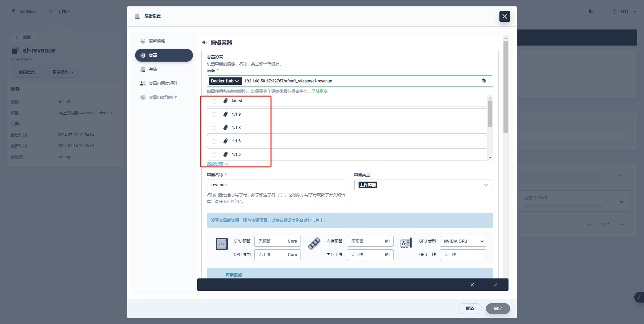Open 容器组调度规则 tab
644x324 pixels.
tap(164, 83)
